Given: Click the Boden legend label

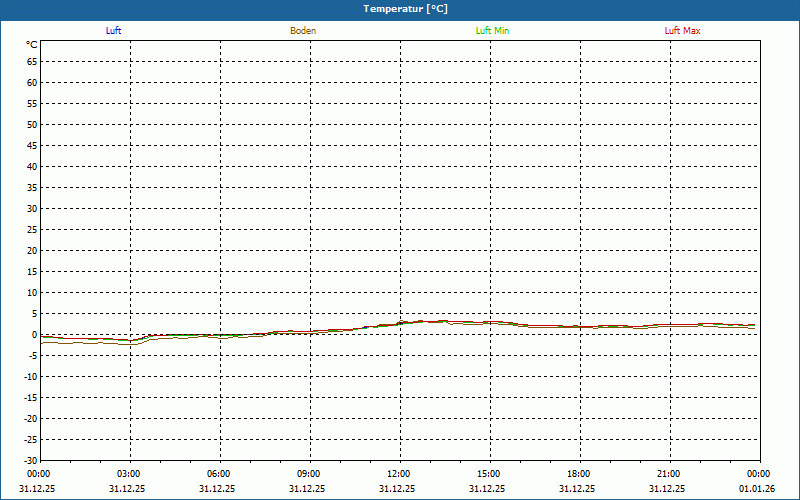Looking at the screenshot, I should (303, 31).
